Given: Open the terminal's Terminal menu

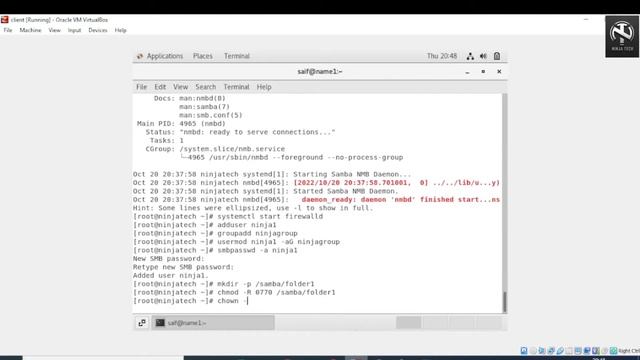Looking at the screenshot, I should [x=236, y=87].
